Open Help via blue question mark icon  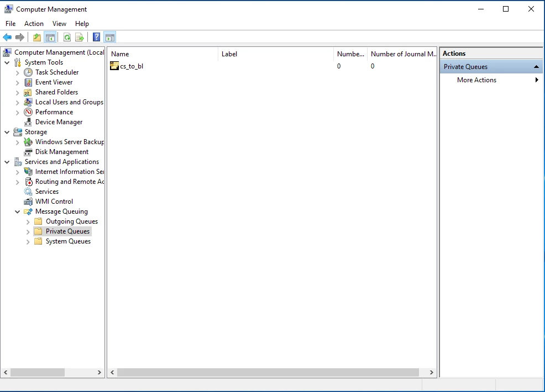pyautogui.click(x=97, y=37)
